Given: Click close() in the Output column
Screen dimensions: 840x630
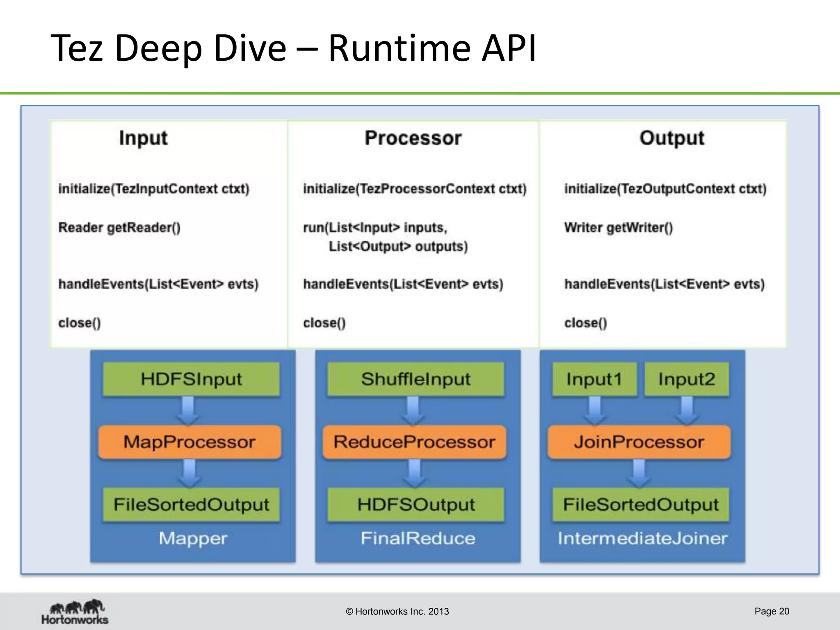Looking at the screenshot, I should (x=586, y=323).
